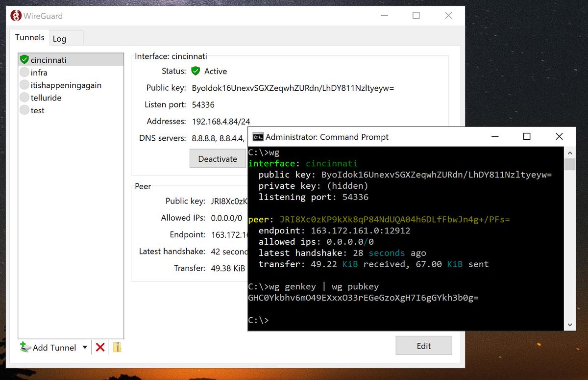Select the test tunnel in list
The image size is (588, 380).
pos(71,110)
